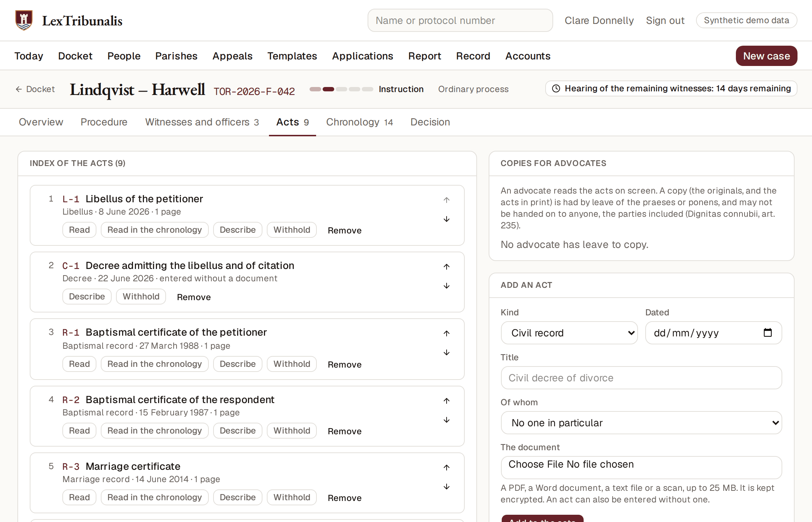The height and width of the screenshot is (522, 812).
Task: Click the Dated date field
Action: coord(713,333)
